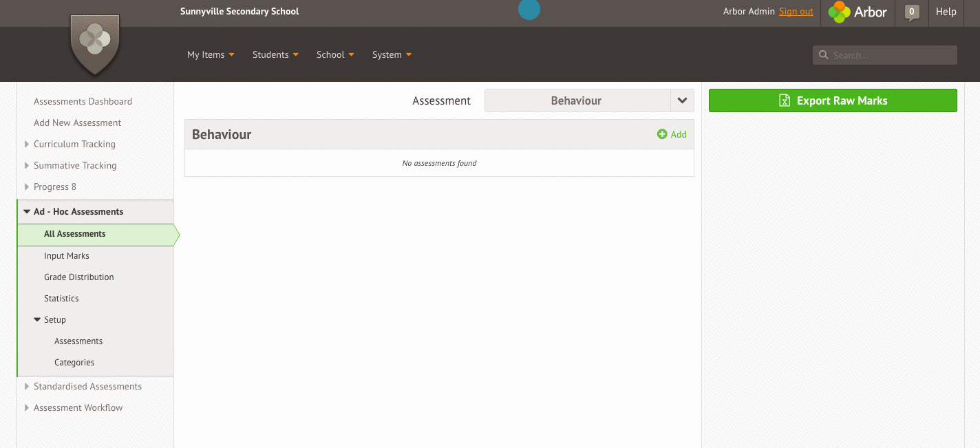The image size is (980, 448).
Task: Open the School menu
Action: point(335,54)
